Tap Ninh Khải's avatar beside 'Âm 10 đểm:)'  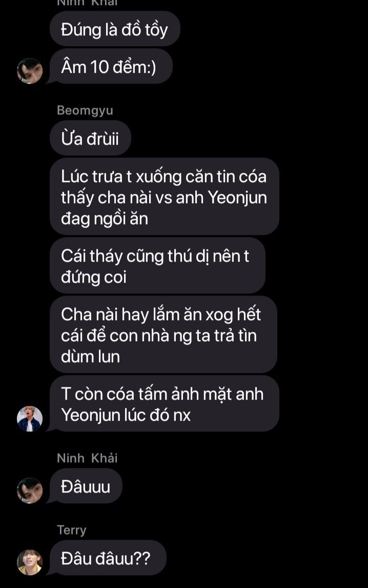(30, 70)
